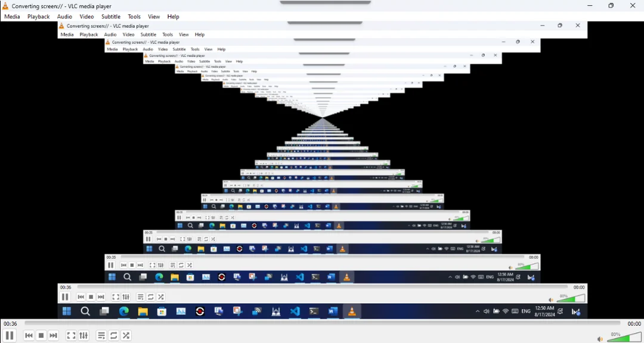Open the View menu in the top menu bar

tap(154, 17)
